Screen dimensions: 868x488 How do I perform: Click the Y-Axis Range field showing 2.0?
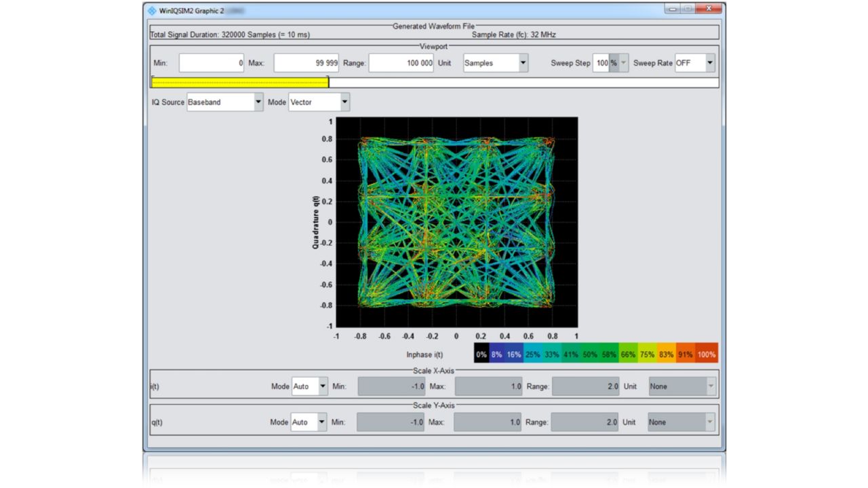point(585,422)
